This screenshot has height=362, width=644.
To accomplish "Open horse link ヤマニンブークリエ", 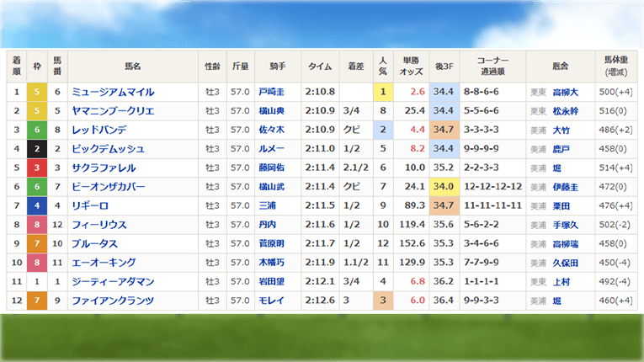I will pyautogui.click(x=113, y=111).
